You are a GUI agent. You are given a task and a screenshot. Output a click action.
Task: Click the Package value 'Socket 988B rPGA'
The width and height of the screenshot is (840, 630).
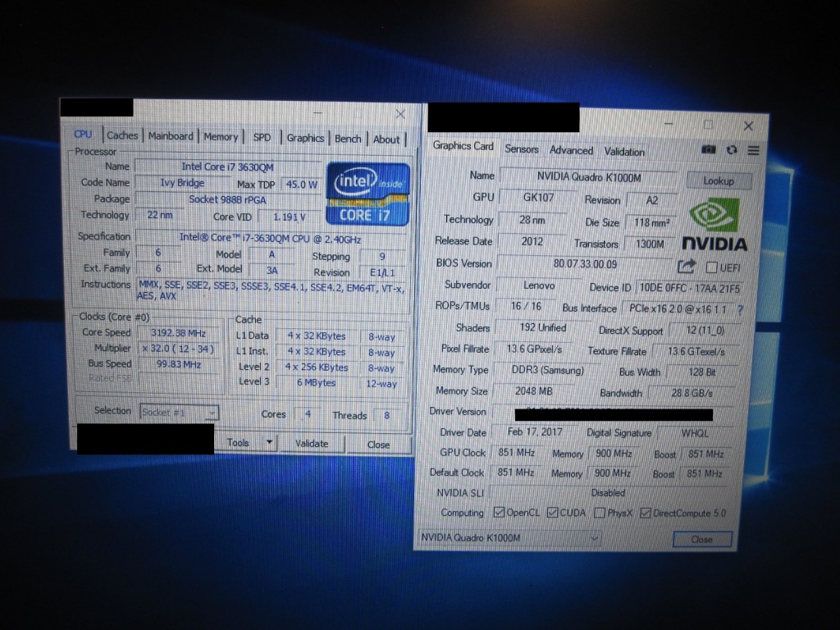[x=228, y=199]
